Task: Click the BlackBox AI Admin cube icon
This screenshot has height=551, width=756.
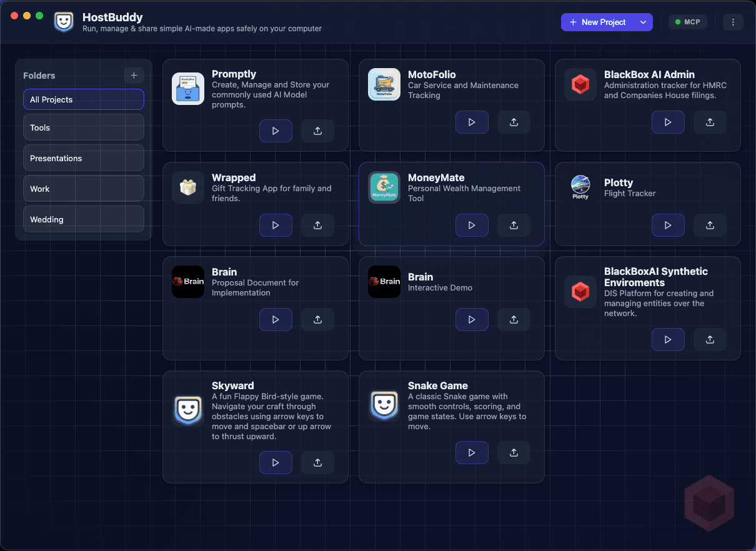Action: (x=580, y=84)
